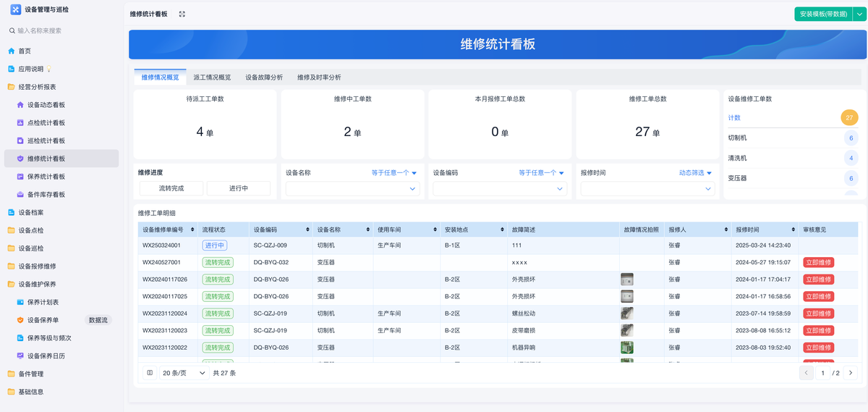Image resolution: width=868 pixels, height=412 pixels.
Task: Open 首页 home icon in sidebar
Action: [x=11, y=51]
